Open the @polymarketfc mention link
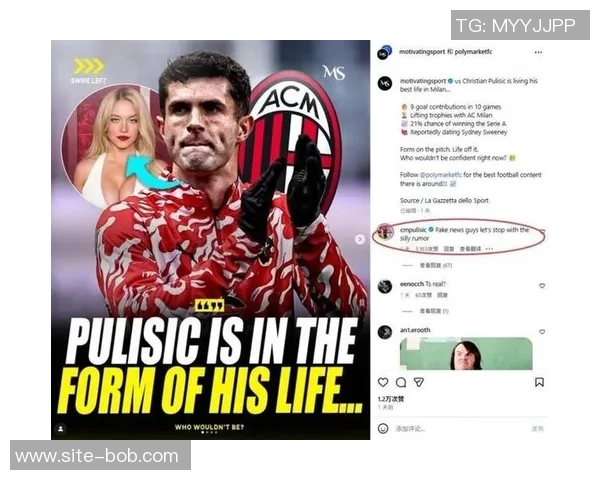600x480 pixels. pyautogui.click(x=441, y=175)
